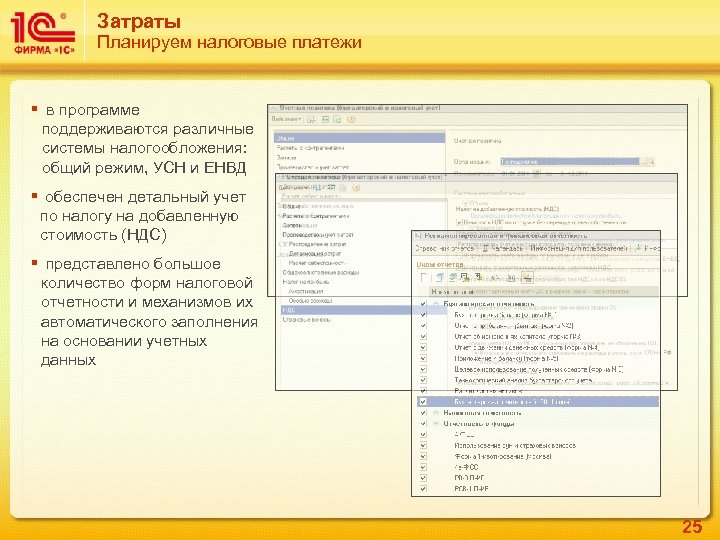Screen dimensions: 720x540
Task: Open the Справочник отчетов menu
Action: click(444, 248)
